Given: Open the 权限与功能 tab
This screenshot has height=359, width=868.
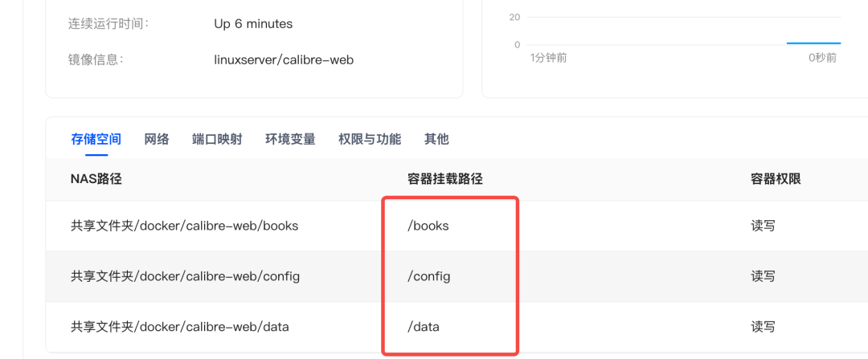Looking at the screenshot, I should tap(370, 139).
